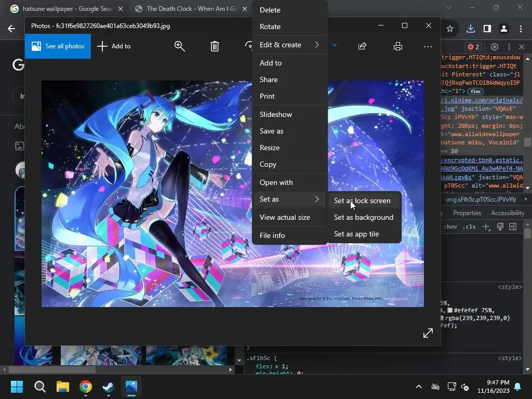532x399 pixels.
Task: Click the DevTools error count badge
Action: point(474,47)
